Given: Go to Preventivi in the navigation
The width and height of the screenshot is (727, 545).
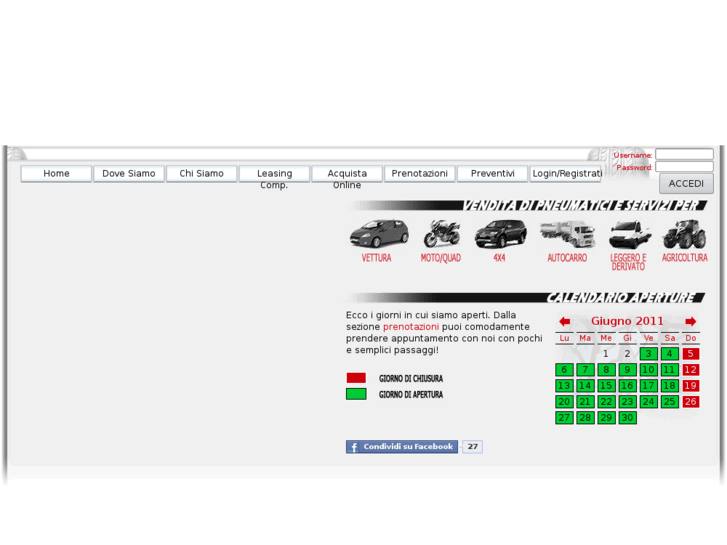Looking at the screenshot, I should pyautogui.click(x=492, y=173).
